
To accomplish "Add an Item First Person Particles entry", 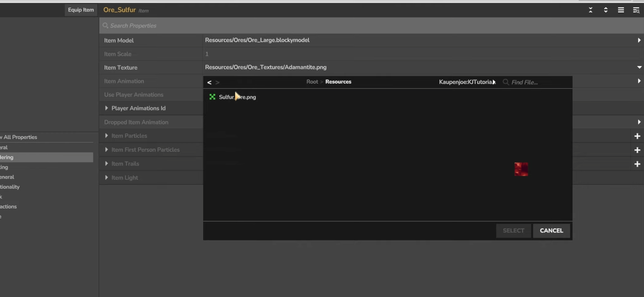I will (x=637, y=150).
